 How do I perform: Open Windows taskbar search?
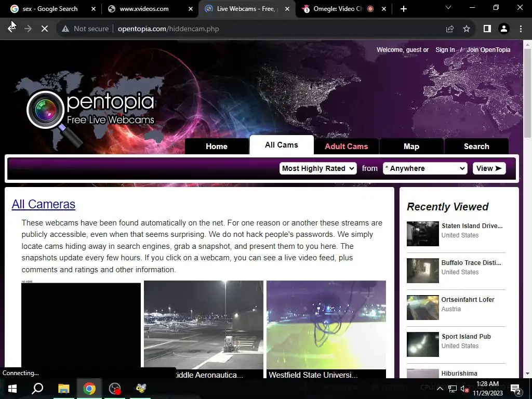pyautogui.click(x=37, y=389)
